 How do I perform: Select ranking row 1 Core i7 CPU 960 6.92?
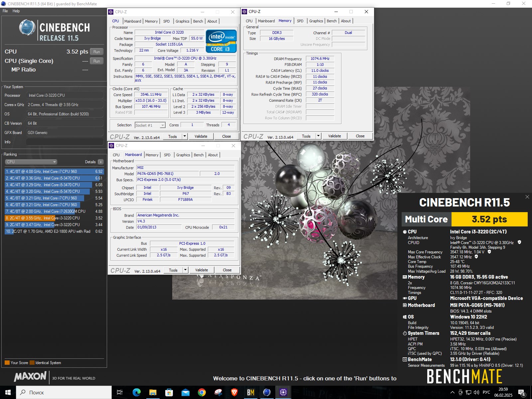[x=54, y=172]
